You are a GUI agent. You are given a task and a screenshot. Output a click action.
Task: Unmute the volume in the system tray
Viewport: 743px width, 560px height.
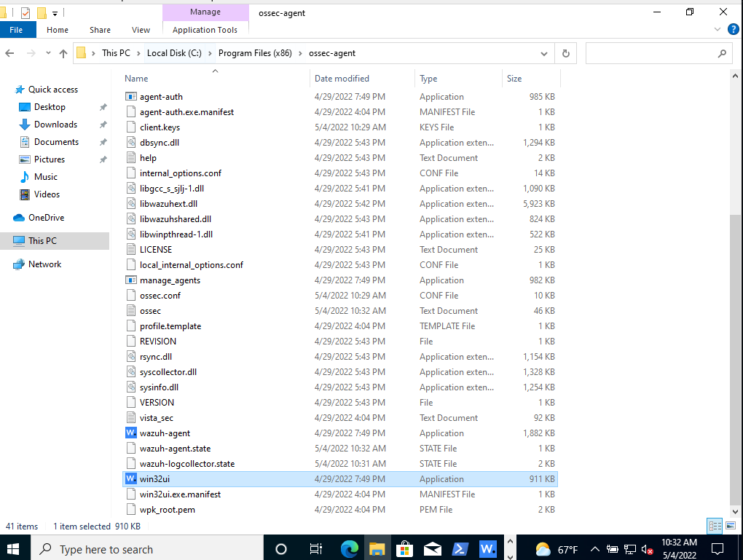[644, 548]
